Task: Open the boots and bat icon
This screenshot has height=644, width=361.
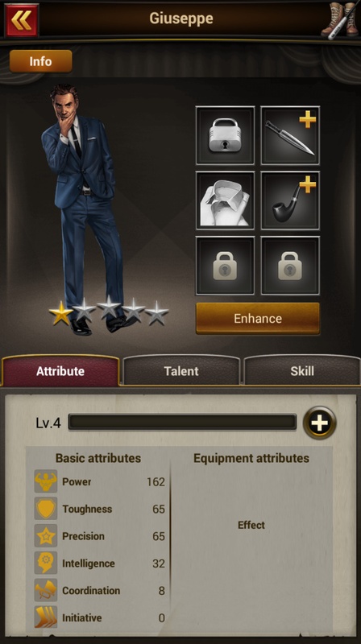Action: (x=339, y=19)
